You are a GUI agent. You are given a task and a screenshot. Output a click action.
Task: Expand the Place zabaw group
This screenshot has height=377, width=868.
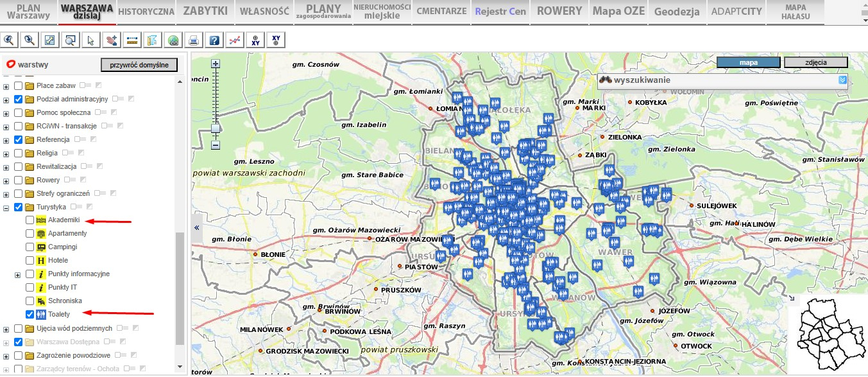click(x=6, y=86)
